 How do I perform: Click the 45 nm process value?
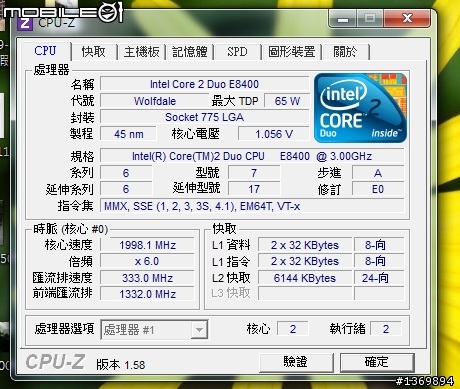[x=128, y=134]
